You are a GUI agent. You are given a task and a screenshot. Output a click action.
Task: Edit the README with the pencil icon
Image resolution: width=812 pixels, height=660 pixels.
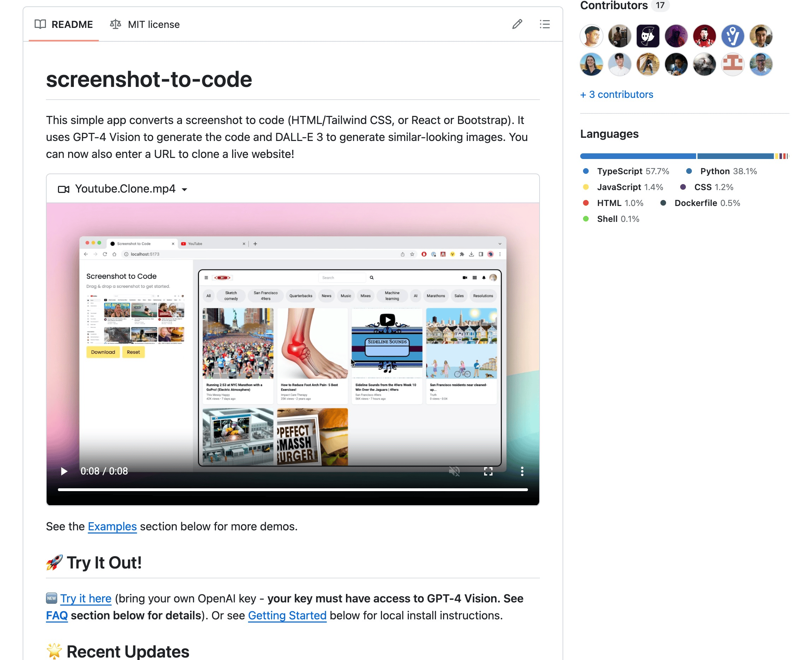tap(517, 24)
